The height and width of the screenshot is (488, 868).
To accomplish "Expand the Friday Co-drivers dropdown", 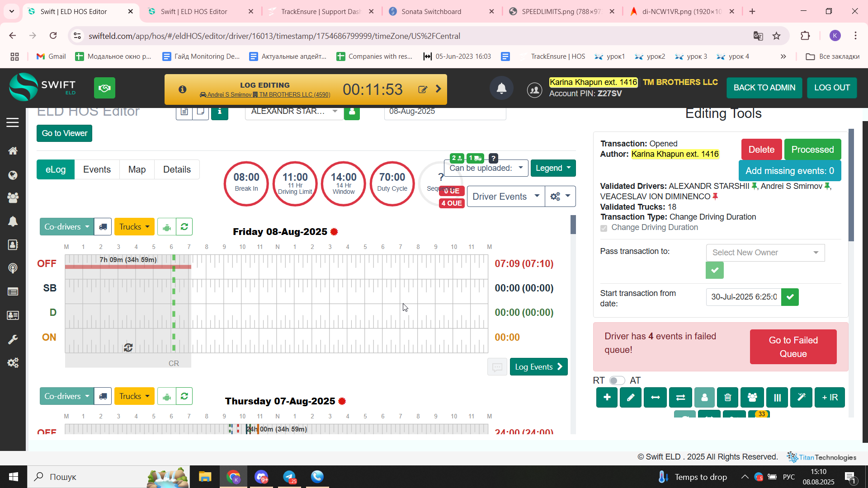I will (67, 227).
